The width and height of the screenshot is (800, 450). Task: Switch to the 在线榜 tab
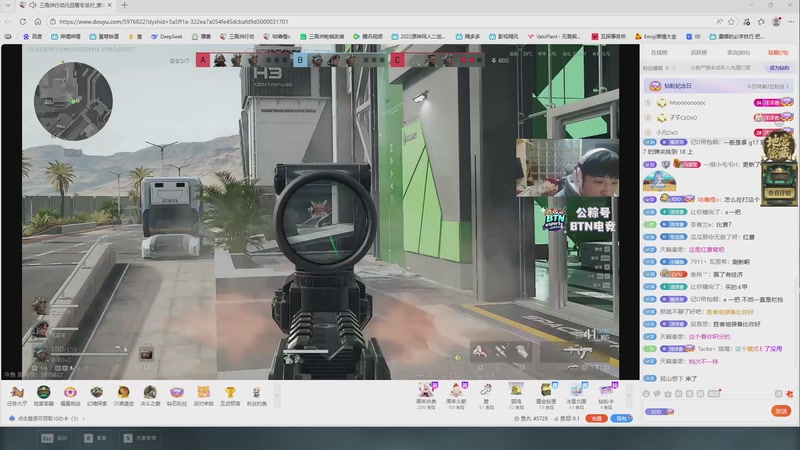click(659, 53)
